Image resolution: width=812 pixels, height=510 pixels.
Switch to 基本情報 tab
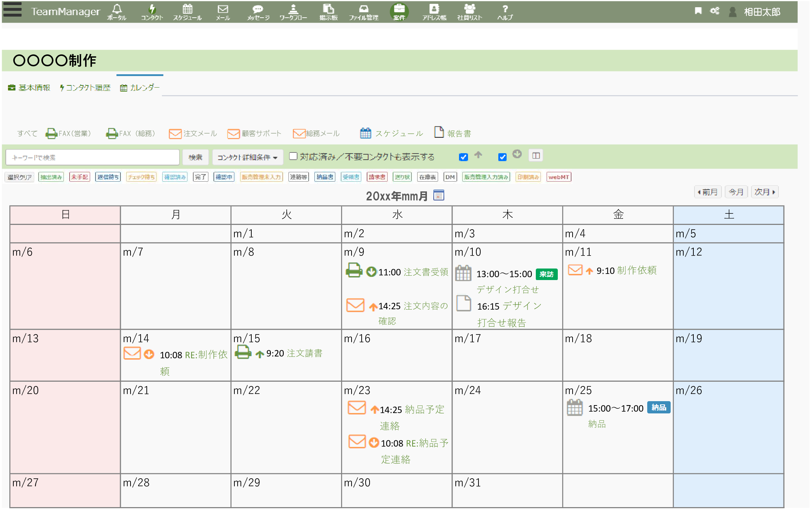(29, 88)
